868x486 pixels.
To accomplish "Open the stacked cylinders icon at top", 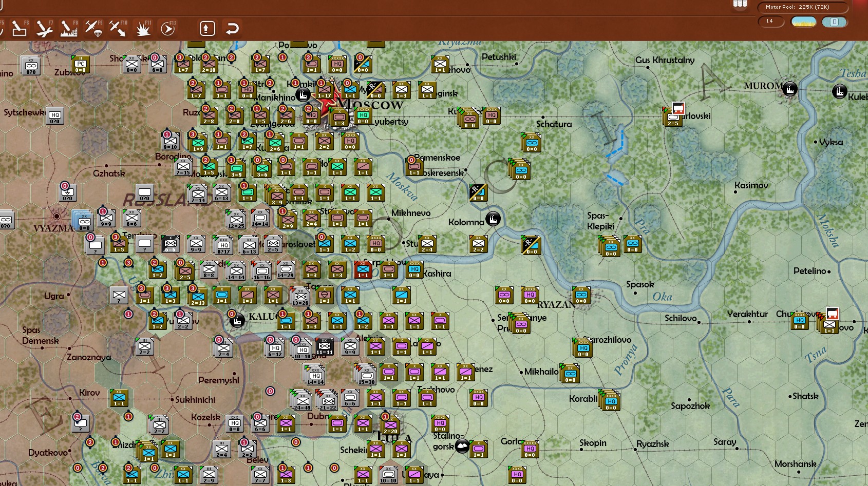I will pyautogui.click(x=740, y=4).
